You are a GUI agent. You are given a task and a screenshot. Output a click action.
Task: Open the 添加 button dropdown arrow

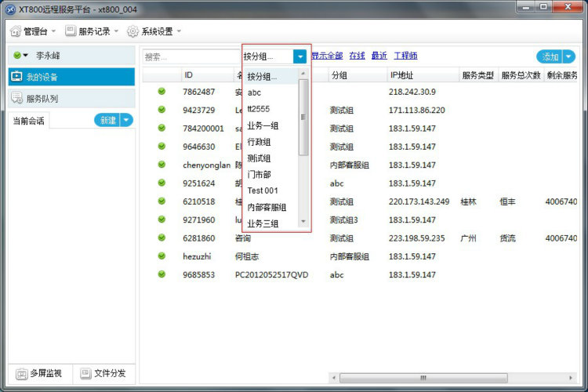point(568,56)
